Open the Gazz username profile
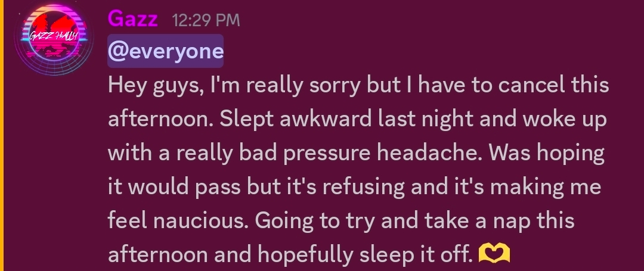This screenshot has width=644, height=271. click(x=132, y=19)
